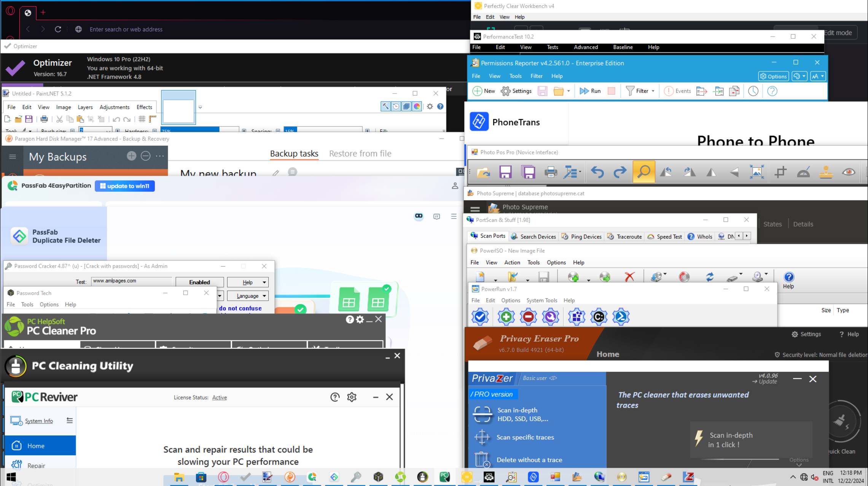Click eye red-eye icon in Photo Pos Pro

[848, 172]
